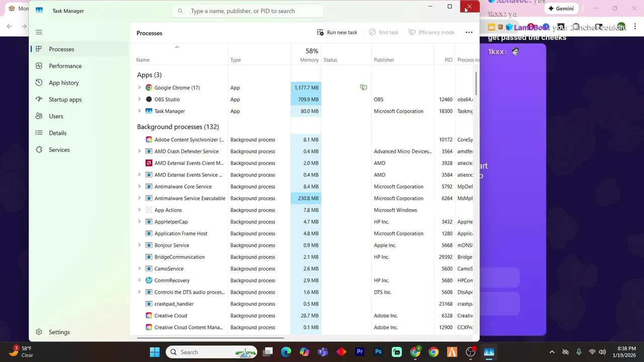Click the App history clock icon
Viewport: 644px width, 362px height.
tap(39, 82)
